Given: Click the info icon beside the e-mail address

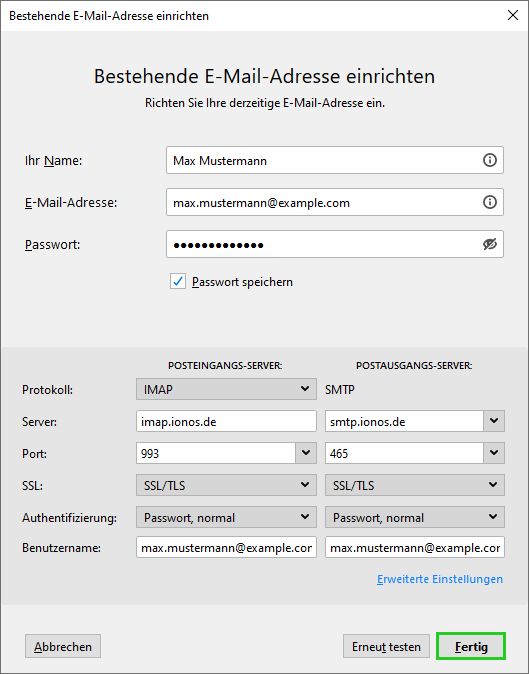Looking at the screenshot, I should coord(489,202).
